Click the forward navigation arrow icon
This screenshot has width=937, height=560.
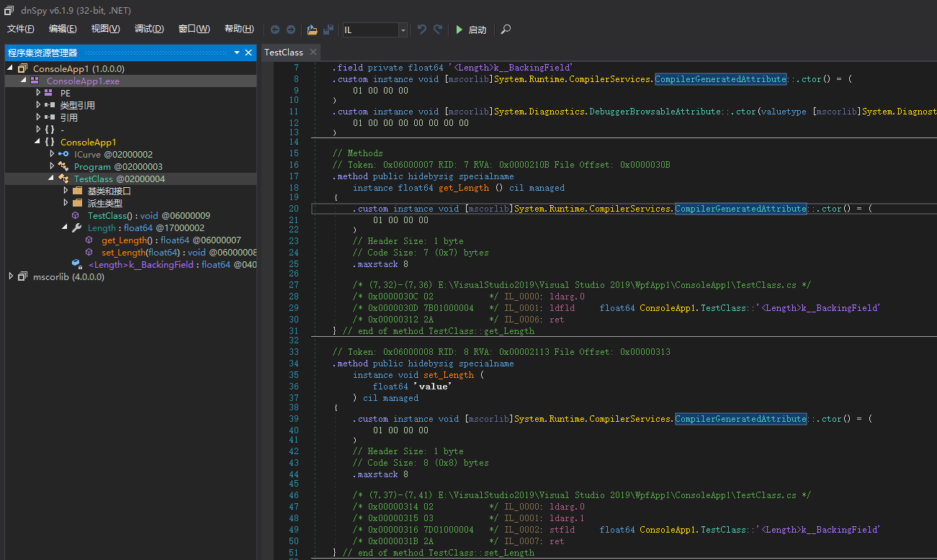coord(291,30)
